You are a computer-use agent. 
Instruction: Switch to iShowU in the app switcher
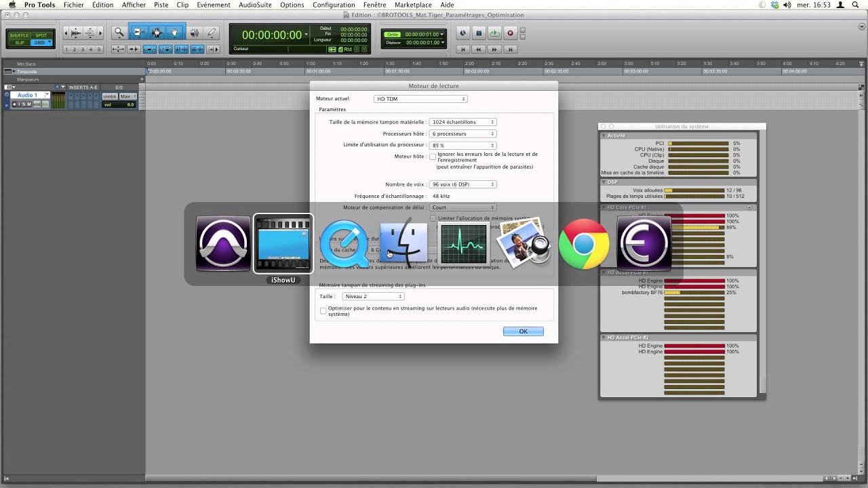pos(283,243)
